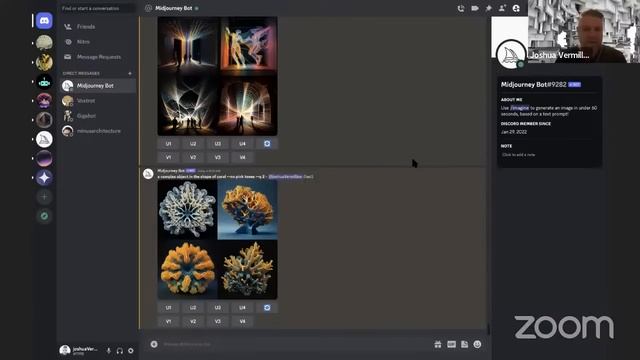Open the light beams doorway image top-left
Viewport: 640px width, 360px height.
click(187, 46)
